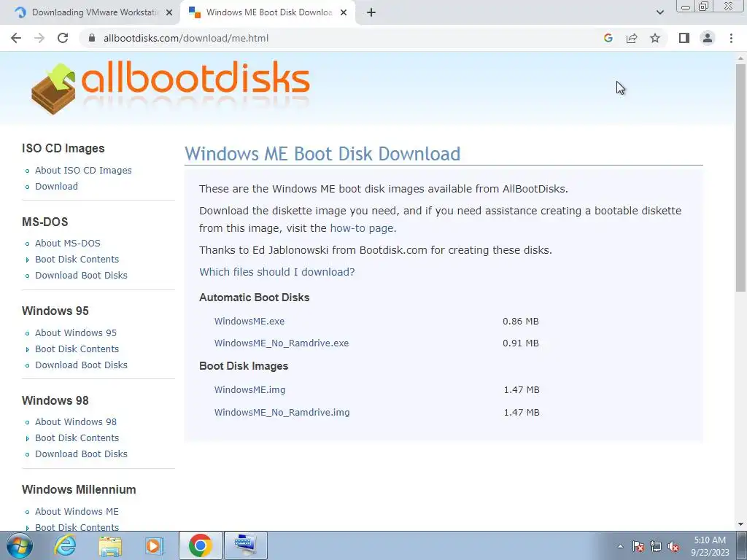The width and height of the screenshot is (747, 560).
Task: Bookmark this page with the star
Action: point(655,38)
